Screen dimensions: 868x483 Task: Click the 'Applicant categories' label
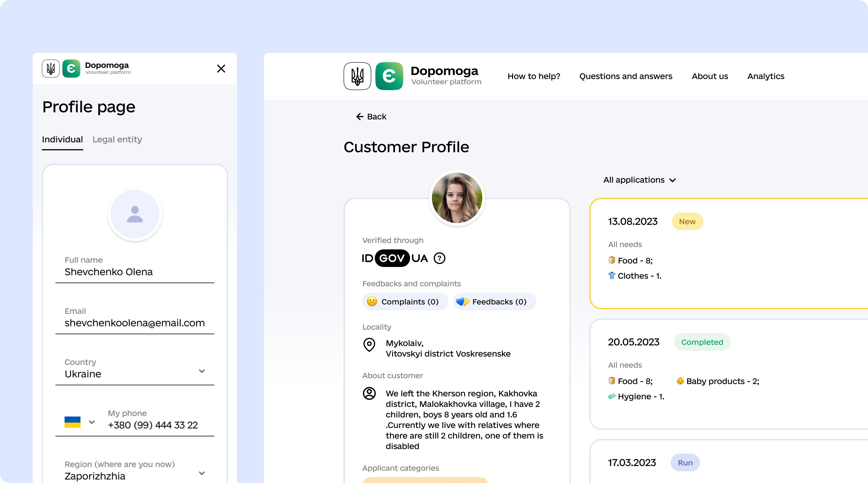pyautogui.click(x=401, y=468)
